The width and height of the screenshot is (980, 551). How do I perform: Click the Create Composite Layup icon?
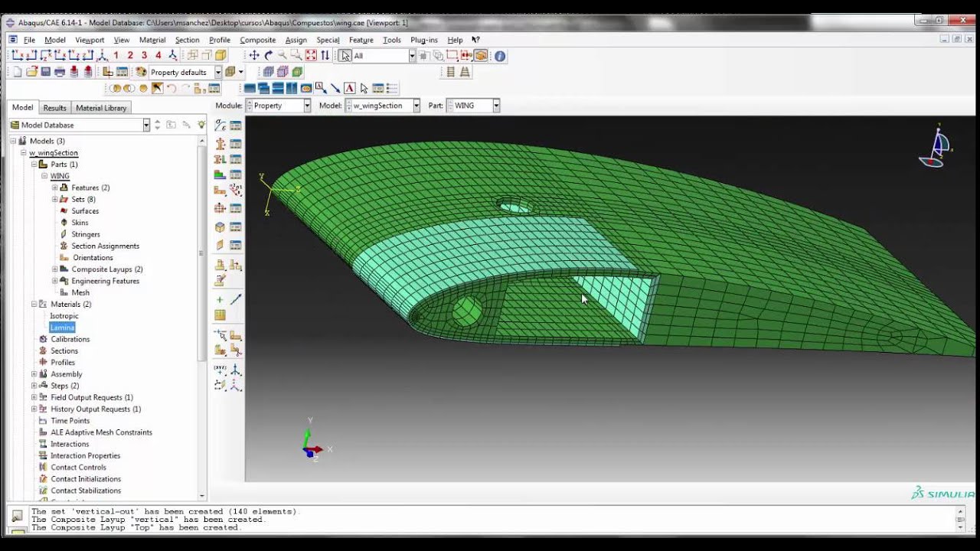(x=220, y=174)
